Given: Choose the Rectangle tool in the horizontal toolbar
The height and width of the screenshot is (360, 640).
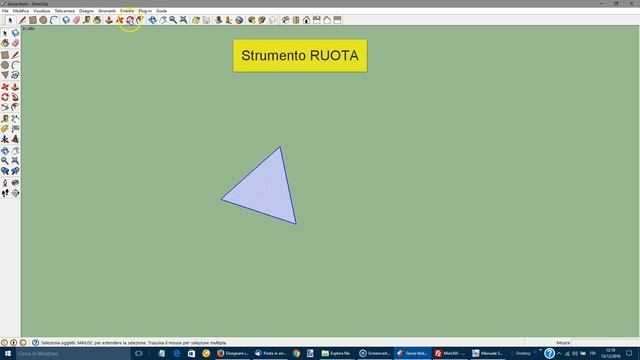Looking at the screenshot, I should point(33,20).
